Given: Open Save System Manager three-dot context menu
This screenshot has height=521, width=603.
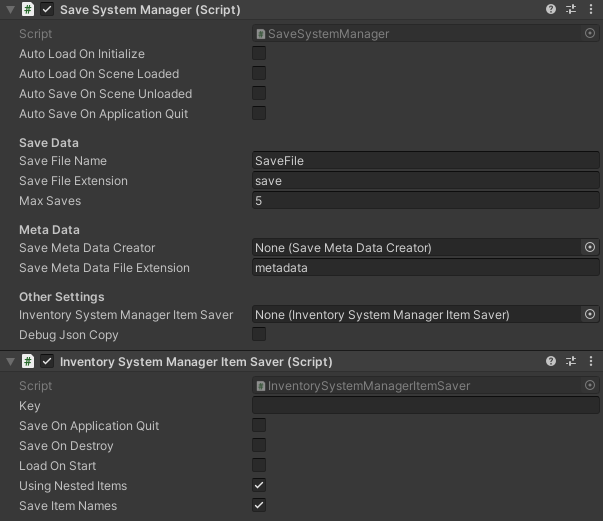Looking at the screenshot, I should click(x=591, y=9).
